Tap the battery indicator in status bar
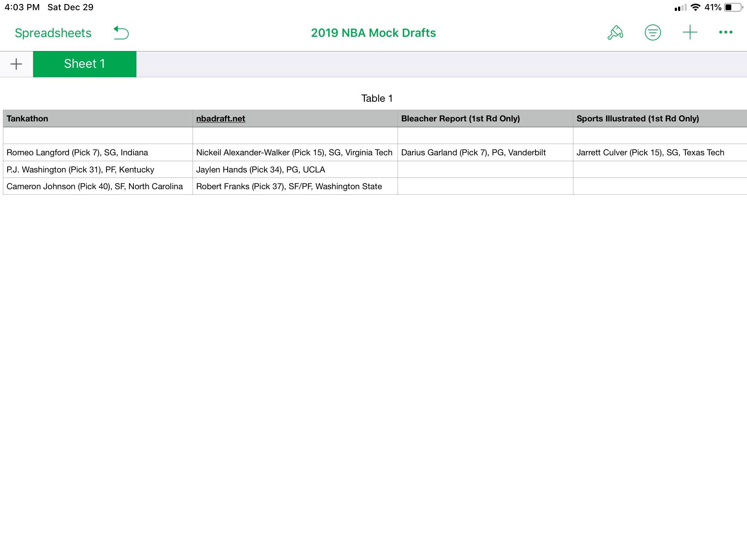 pyautogui.click(x=734, y=7)
